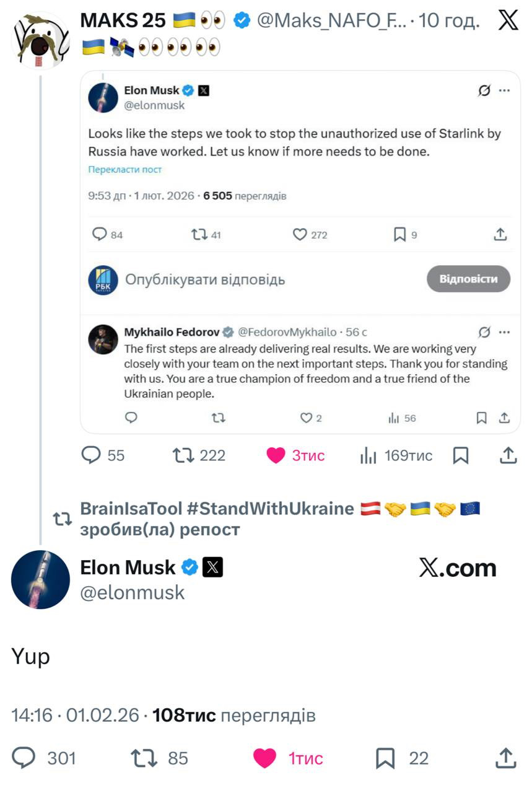Open Elon Musk's rocket profile avatar at bottom
532x793 pixels.
[x=40, y=579]
